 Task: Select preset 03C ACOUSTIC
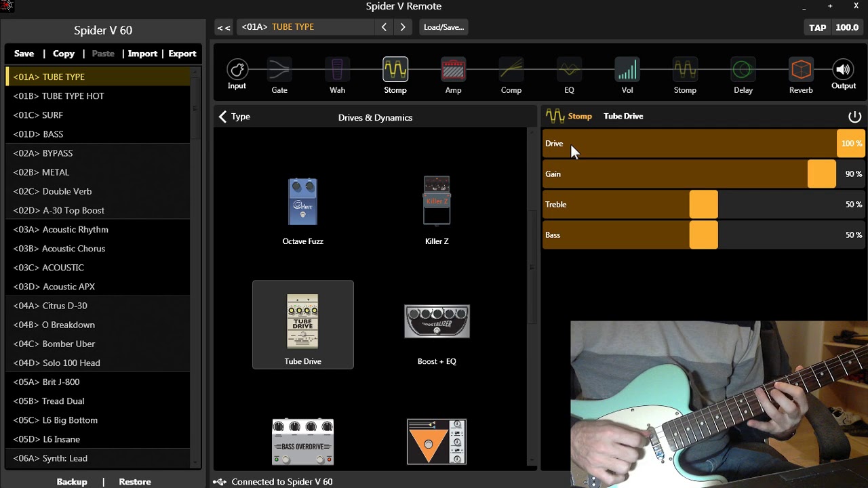point(98,268)
